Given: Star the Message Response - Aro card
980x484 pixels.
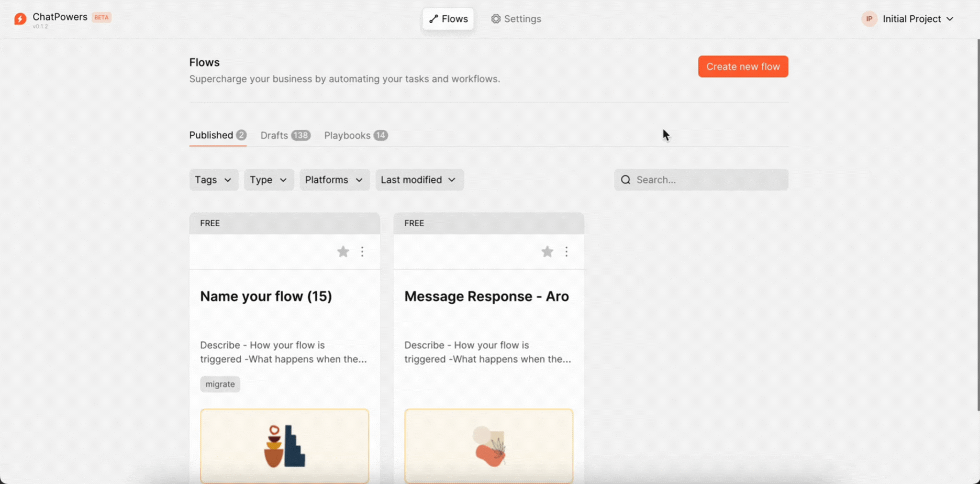Looking at the screenshot, I should 547,252.
